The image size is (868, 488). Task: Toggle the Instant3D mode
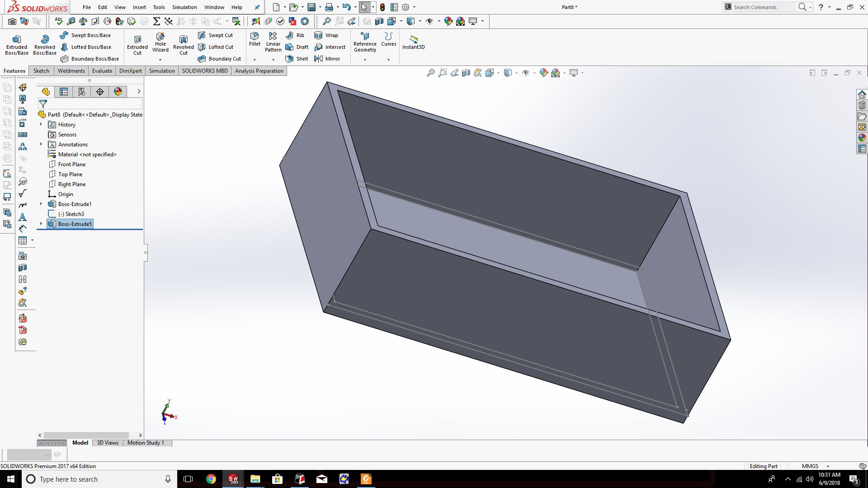point(413,42)
